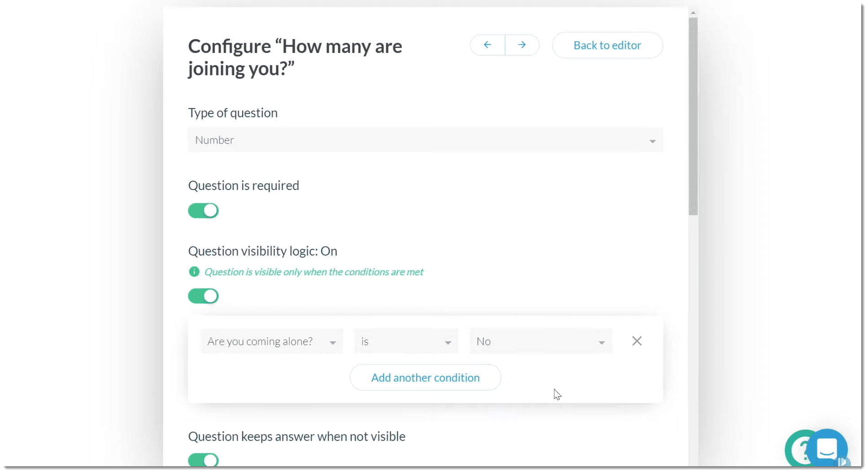
Task: Open the Type of question Number dropdown
Action: coord(425,140)
